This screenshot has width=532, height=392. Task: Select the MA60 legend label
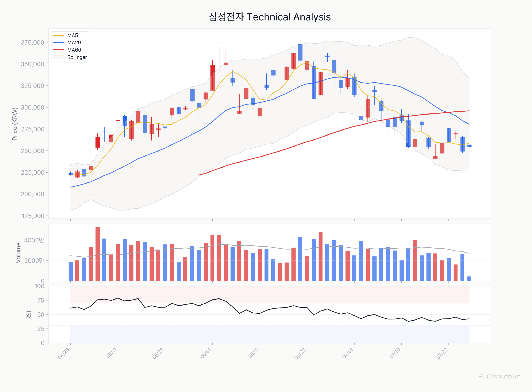pos(74,50)
